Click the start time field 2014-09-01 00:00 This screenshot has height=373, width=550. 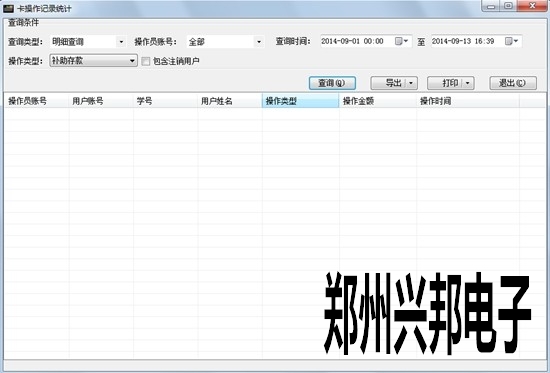pyautogui.click(x=358, y=41)
